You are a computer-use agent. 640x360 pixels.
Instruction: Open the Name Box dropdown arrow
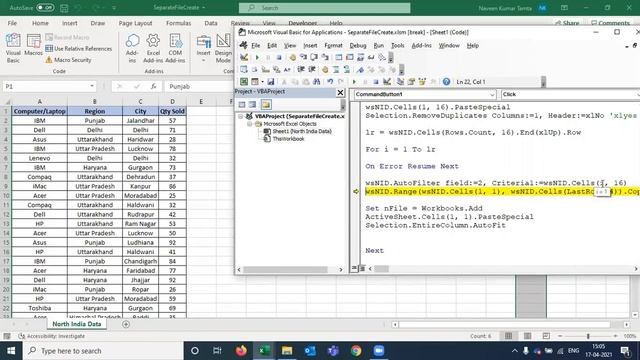[92, 86]
